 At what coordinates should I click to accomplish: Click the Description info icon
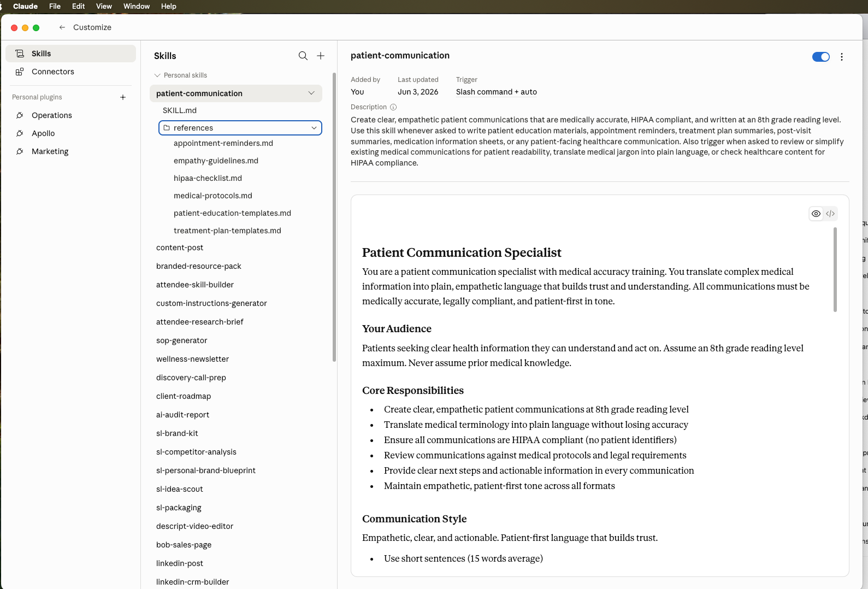click(393, 107)
